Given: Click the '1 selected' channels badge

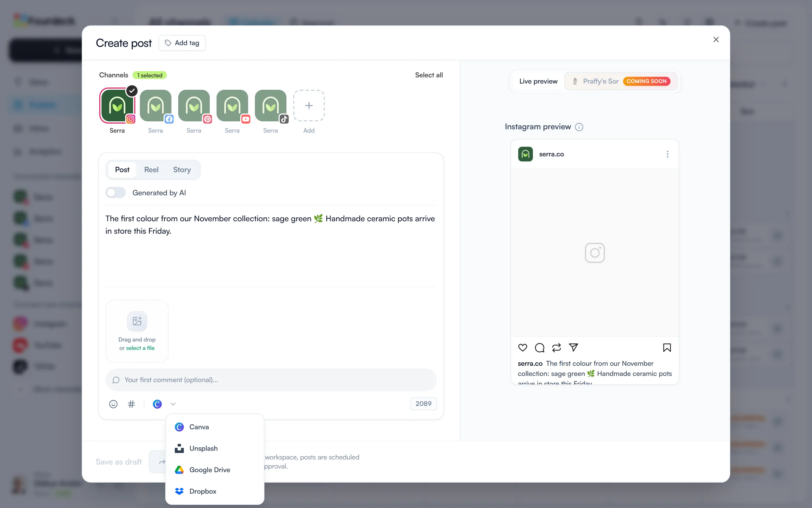Looking at the screenshot, I should [x=150, y=75].
